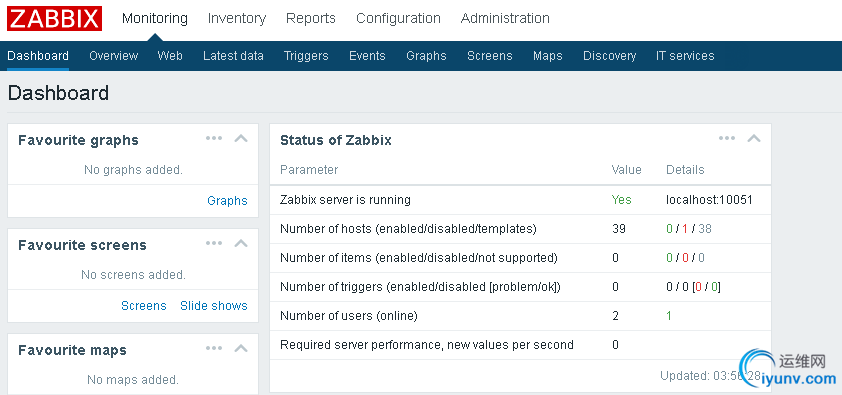This screenshot has width=842, height=395.
Task: Click the ZABBIX logo
Action: (x=54, y=18)
